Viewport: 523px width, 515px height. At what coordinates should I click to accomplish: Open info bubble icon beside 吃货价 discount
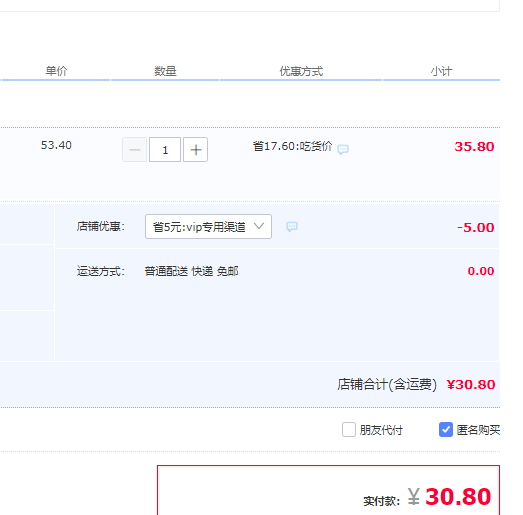[x=343, y=149]
